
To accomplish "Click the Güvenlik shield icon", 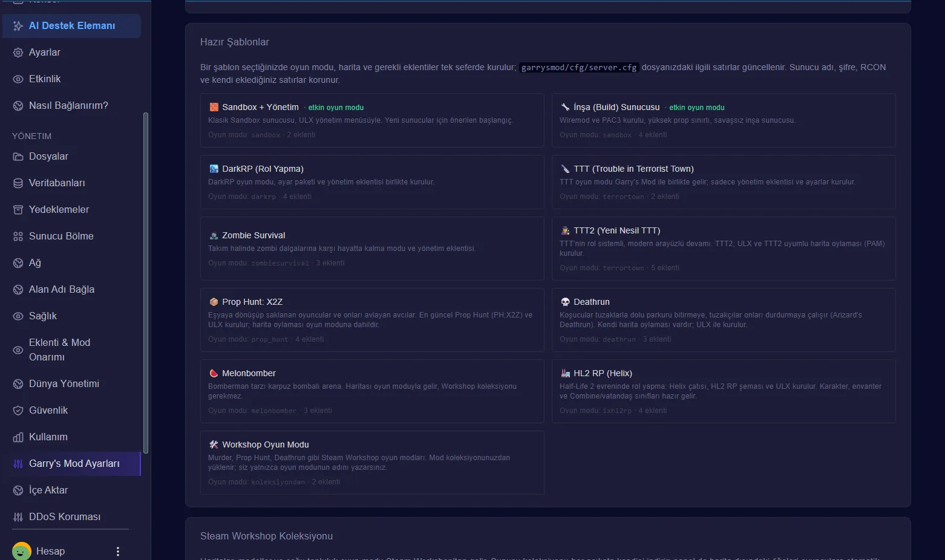I will point(18,411).
